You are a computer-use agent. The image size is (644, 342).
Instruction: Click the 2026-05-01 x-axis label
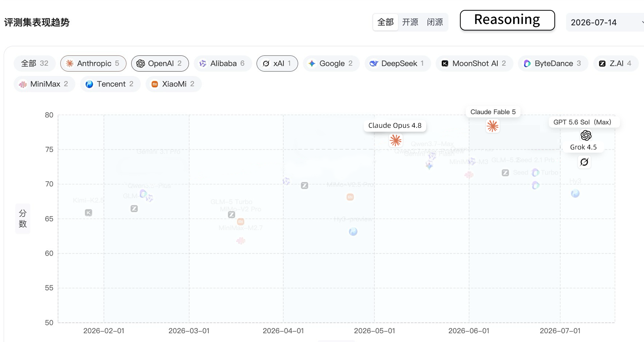(x=374, y=331)
